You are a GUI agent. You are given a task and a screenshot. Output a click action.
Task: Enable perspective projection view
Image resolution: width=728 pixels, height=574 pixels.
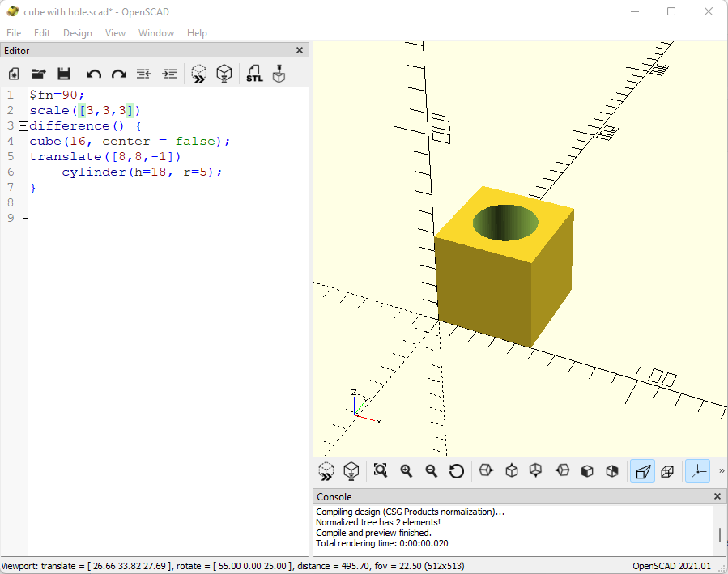tap(642, 470)
